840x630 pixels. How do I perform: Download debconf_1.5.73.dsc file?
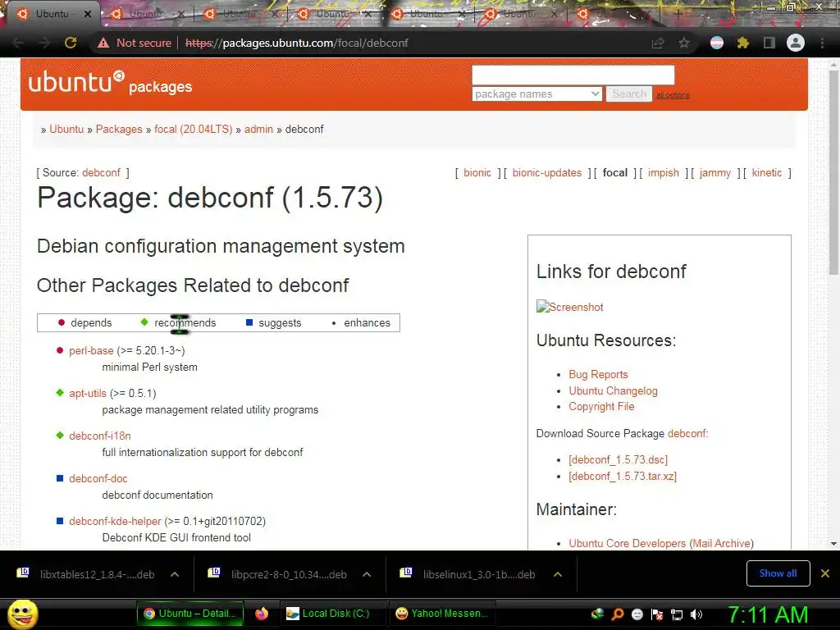[618, 459]
